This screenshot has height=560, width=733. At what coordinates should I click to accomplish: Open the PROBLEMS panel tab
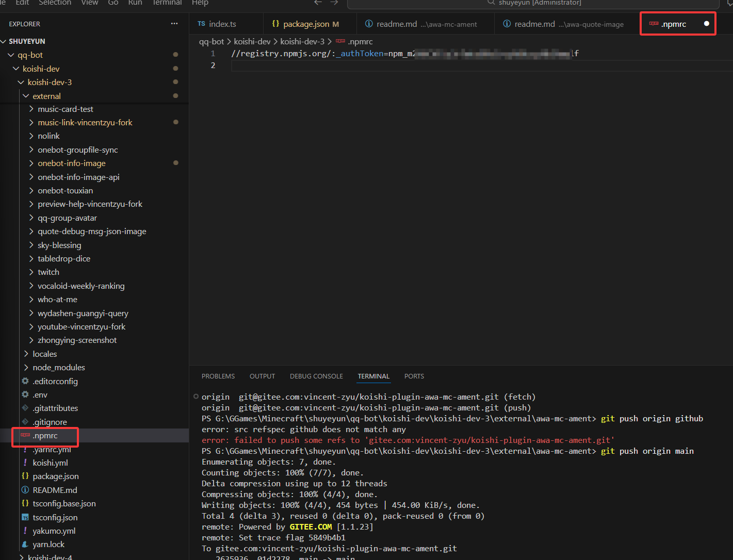(x=218, y=376)
